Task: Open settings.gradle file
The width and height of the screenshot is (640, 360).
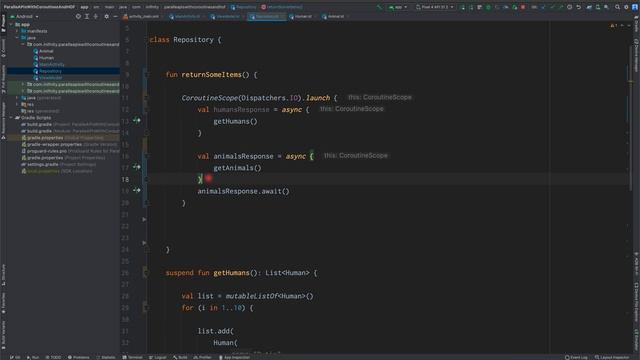Action: click(x=42, y=164)
